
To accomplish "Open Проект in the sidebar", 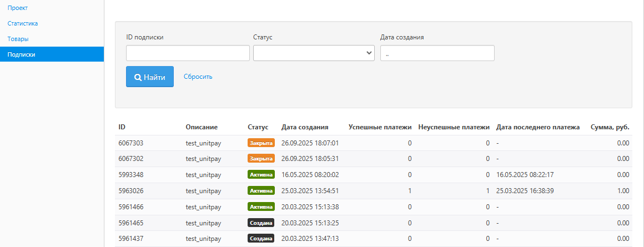I will pos(18,8).
